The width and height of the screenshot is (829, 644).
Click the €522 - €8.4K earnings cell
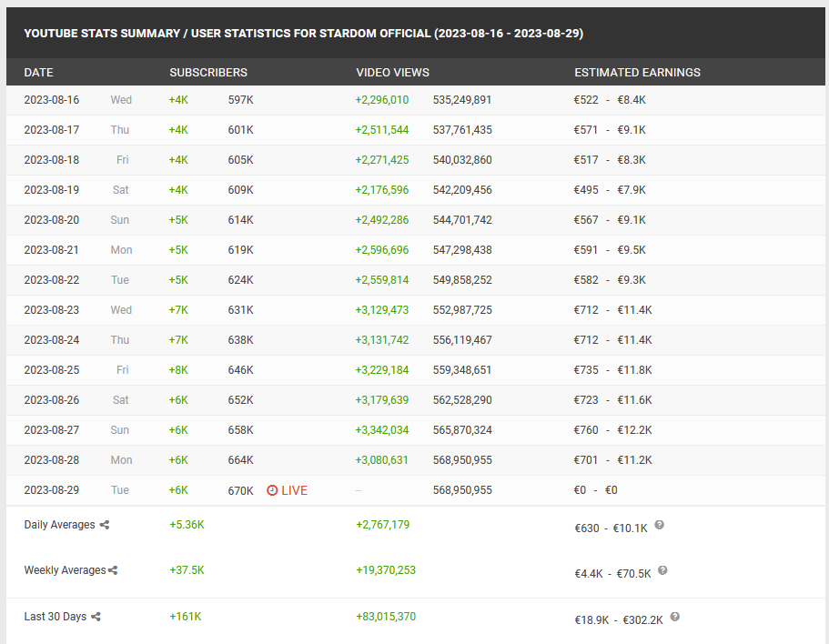[610, 100]
